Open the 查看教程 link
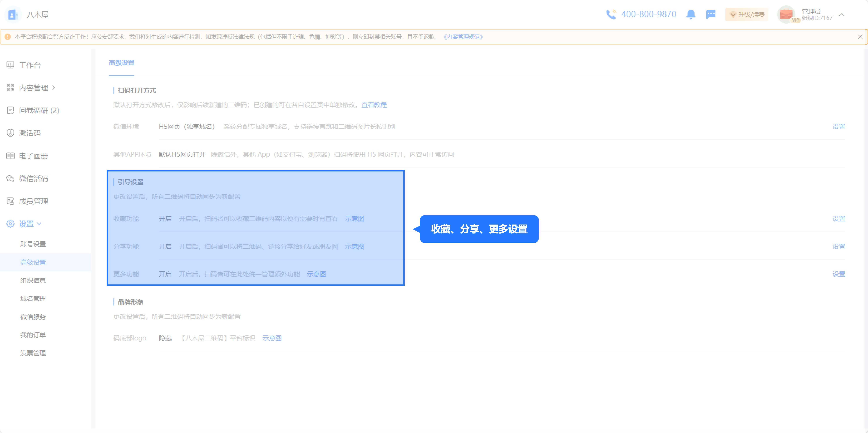 click(374, 105)
